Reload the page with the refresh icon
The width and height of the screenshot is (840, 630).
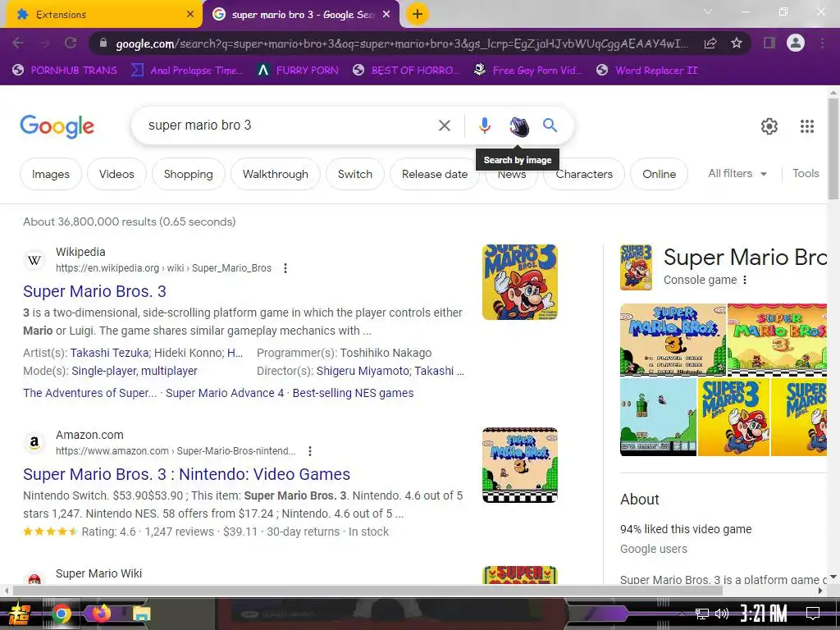(x=71, y=43)
